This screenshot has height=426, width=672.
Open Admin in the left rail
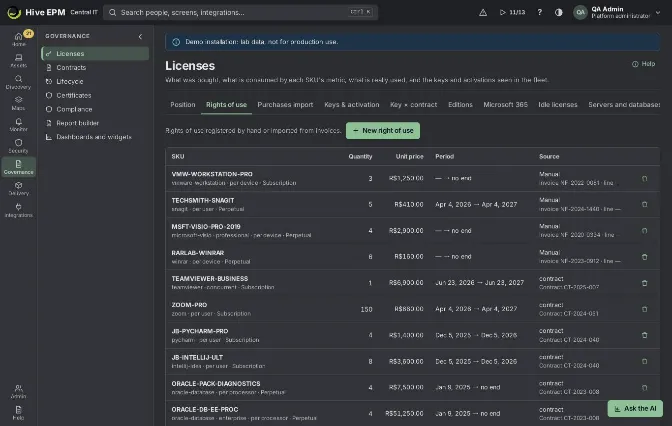click(x=18, y=391)
